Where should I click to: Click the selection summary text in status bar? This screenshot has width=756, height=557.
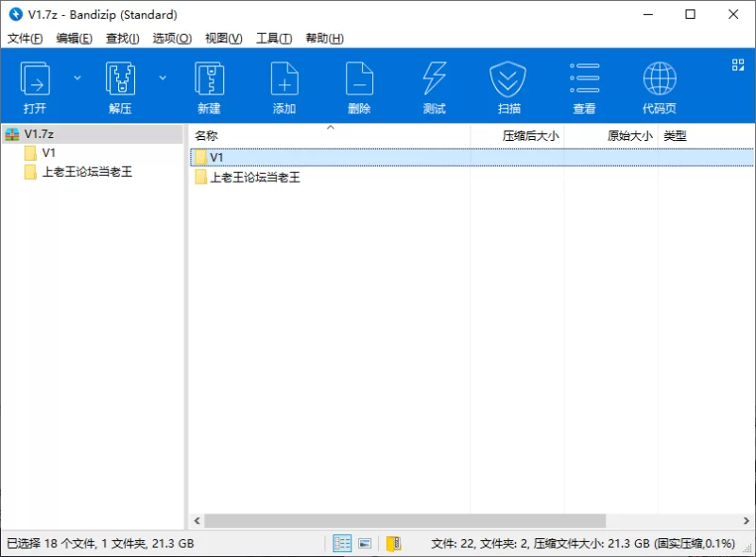point(100,544)
